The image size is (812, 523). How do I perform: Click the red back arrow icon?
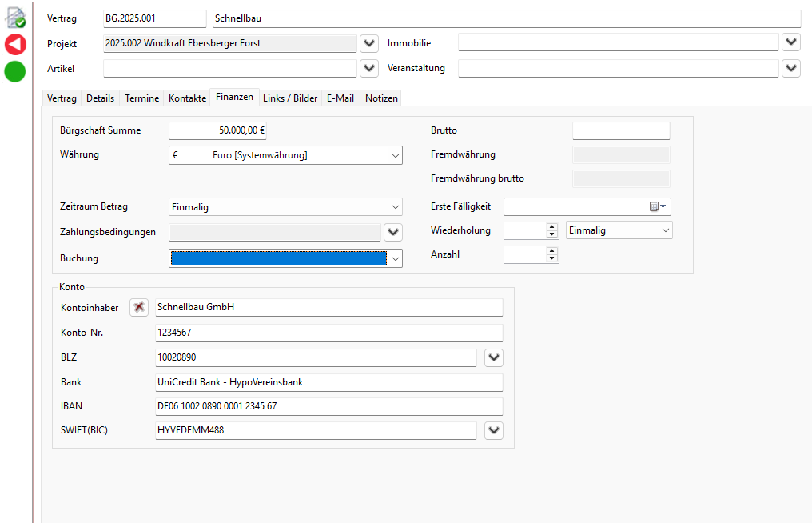(x=15, y=44)
